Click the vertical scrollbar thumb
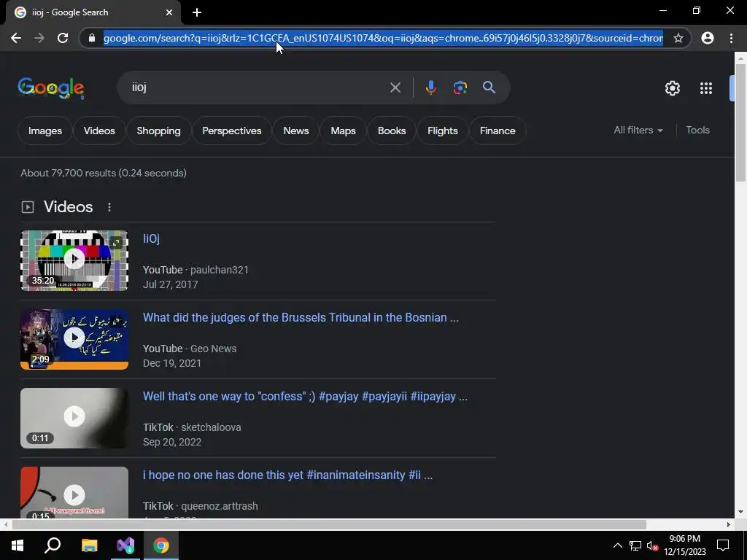 click(740, 122)
